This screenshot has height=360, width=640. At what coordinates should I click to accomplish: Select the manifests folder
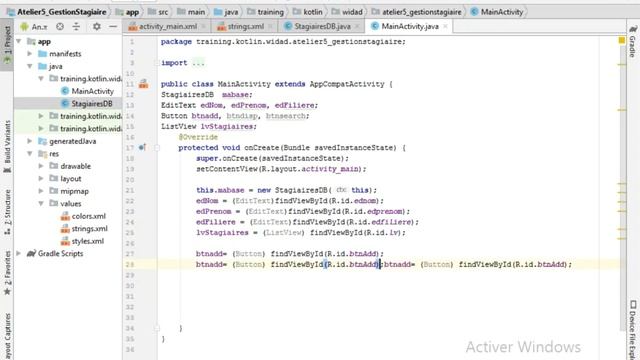tap(65, 53)
